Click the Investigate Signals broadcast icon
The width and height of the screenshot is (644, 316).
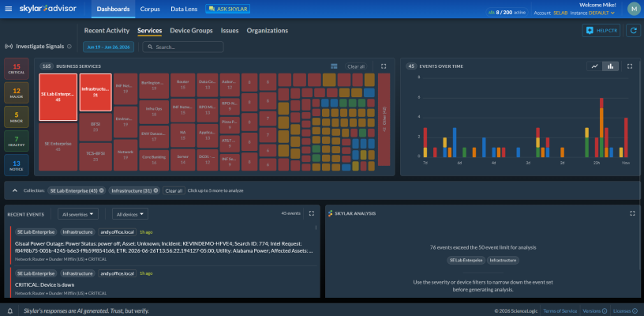click(x=8, y=47)
